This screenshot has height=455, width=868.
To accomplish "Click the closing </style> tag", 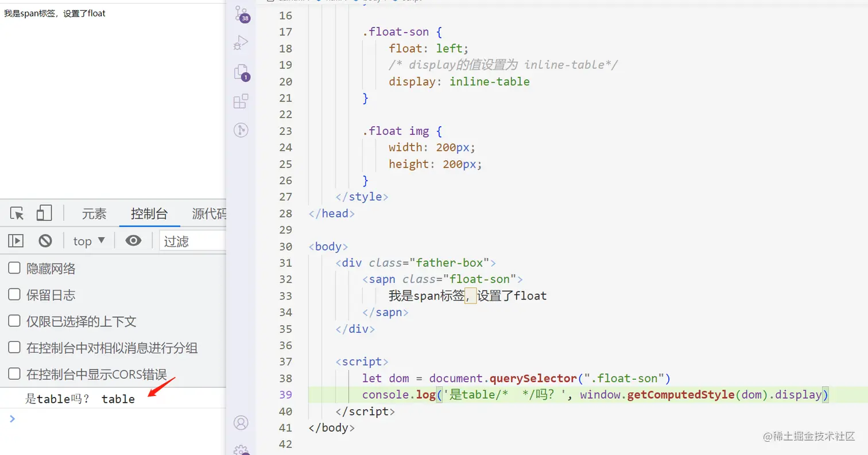I will [x=362, y=197].
